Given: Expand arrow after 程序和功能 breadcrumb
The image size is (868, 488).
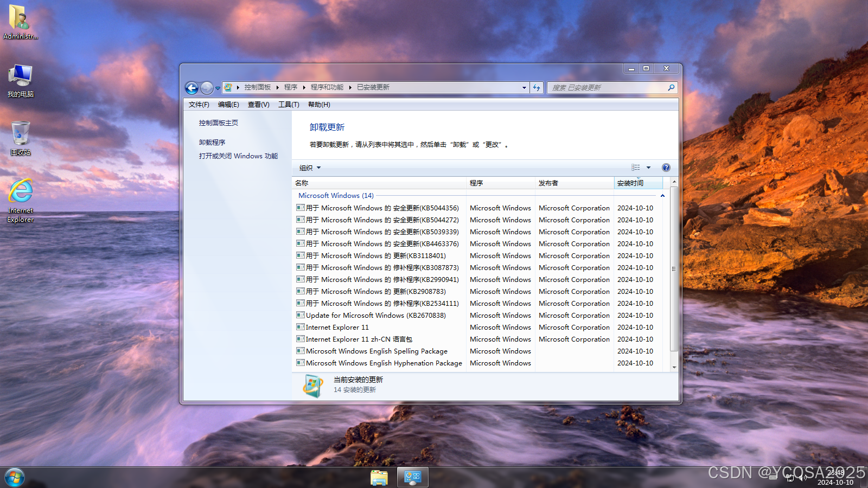Looking at the screenshot, I should point(350,87).
